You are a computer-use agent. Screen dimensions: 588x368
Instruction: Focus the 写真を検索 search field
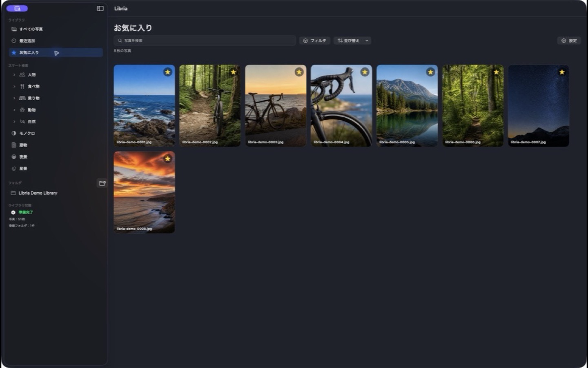pyautogui.click(x=205, y=40)
